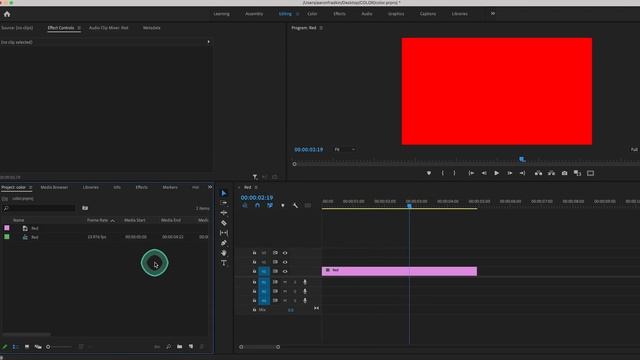This screenshot has width=640, height=360.
Task: Step forward one frame
Action: [510, 173]
